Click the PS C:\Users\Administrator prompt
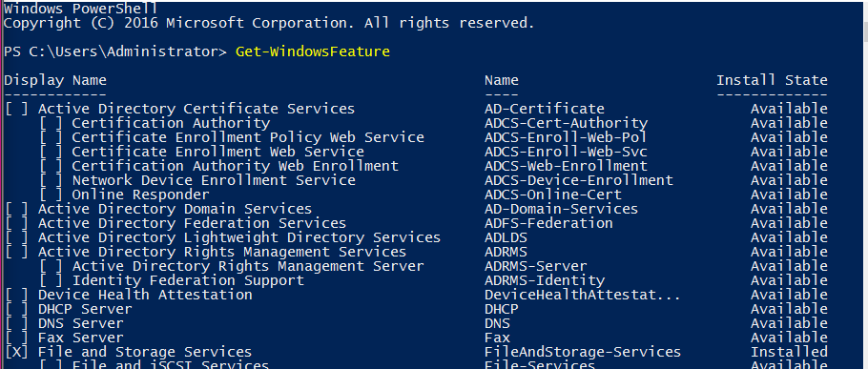Image resolution: width=868 pixels, height=369 pixels. click(x=115, y=51)
